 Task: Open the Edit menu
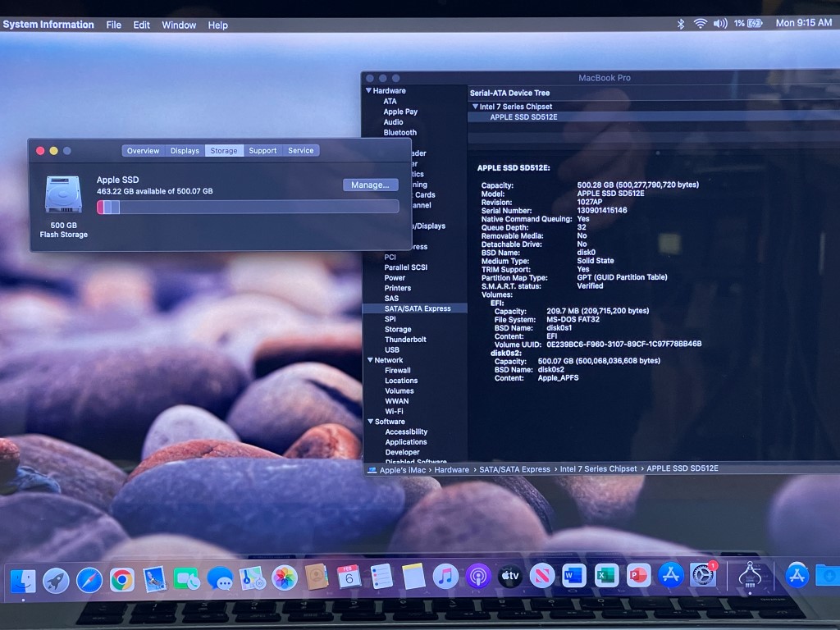141,25
